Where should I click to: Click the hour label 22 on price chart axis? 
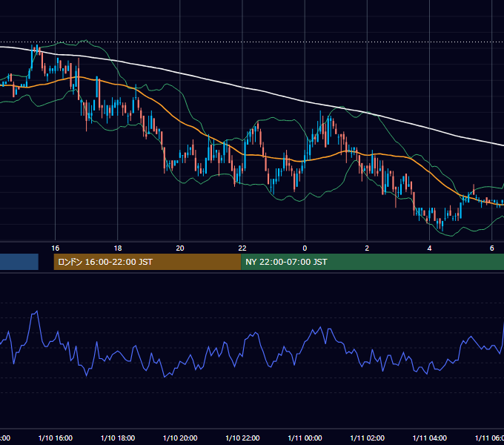242,248
